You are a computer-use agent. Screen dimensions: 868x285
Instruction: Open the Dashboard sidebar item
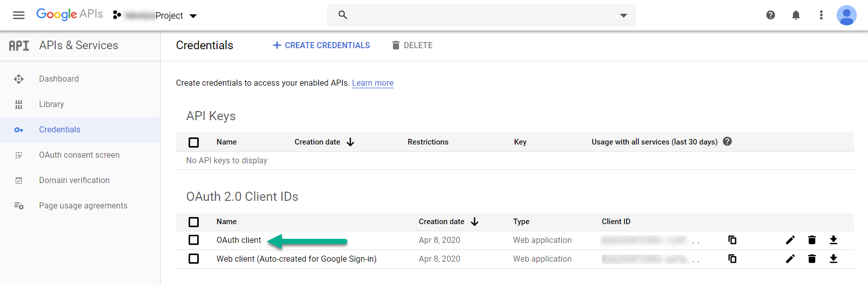point(59,79)
